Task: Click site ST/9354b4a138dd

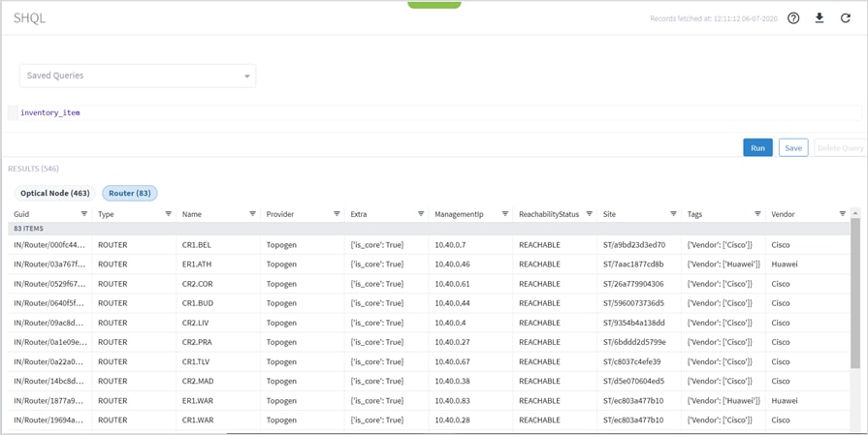Action: [x=634, y=323]
